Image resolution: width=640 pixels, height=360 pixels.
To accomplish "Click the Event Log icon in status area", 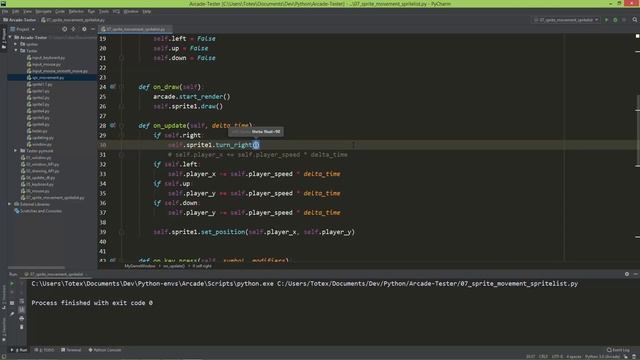I will pos(609,350).
